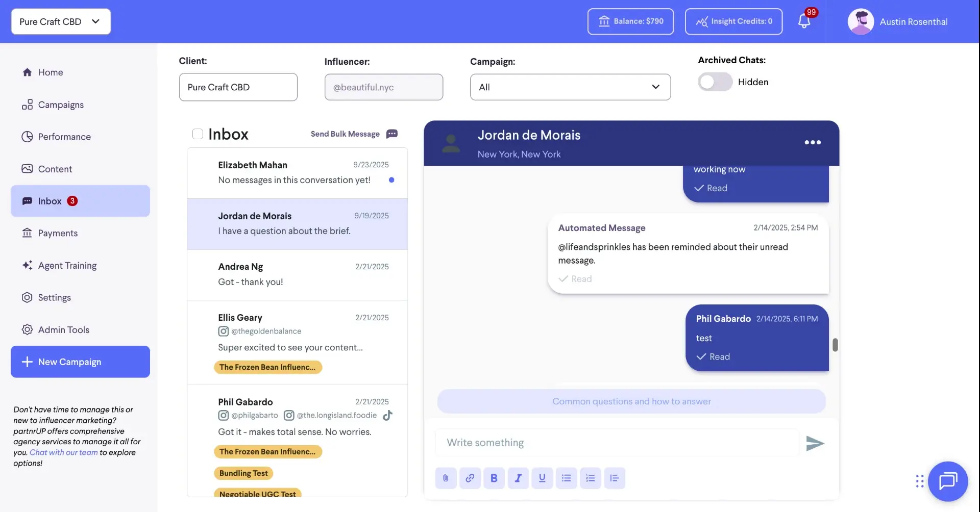This screenshot has height=512, width=980.
Task: Create a bulleted list in the composer
Action: [566, 478]
